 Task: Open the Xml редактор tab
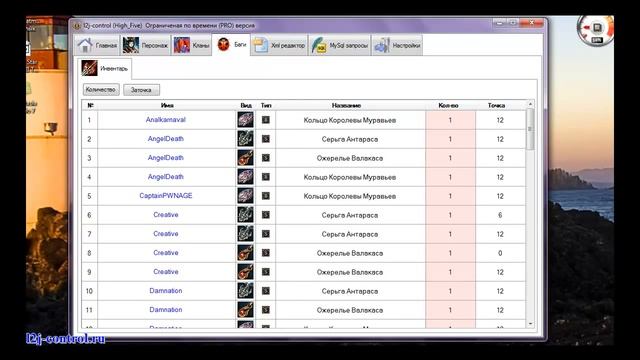click(x=279, y=45)
